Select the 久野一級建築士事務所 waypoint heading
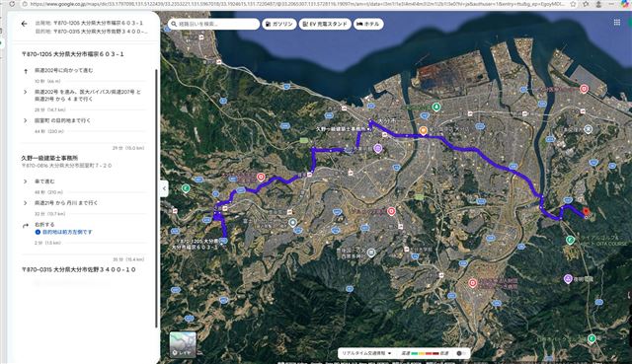 49,158
